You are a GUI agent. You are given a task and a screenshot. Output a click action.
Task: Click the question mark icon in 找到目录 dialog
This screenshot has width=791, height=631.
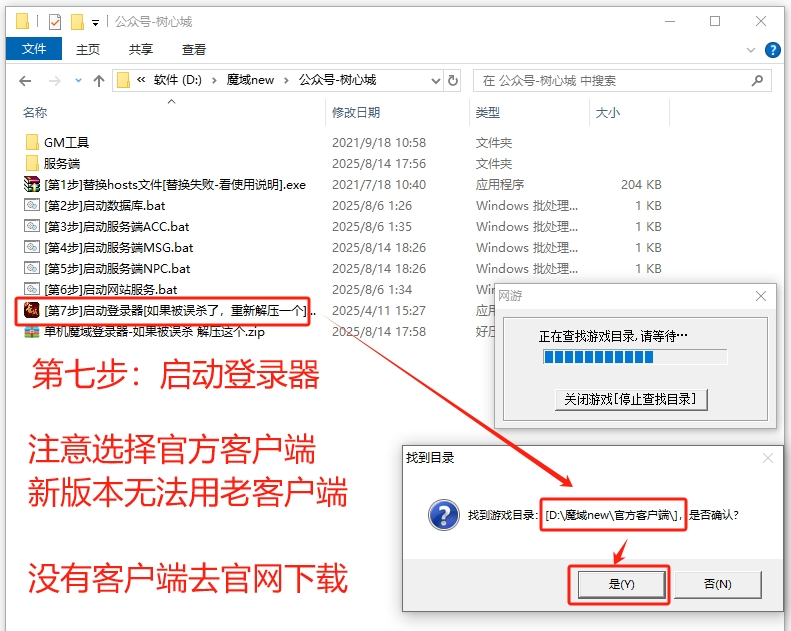coord(444,515)
